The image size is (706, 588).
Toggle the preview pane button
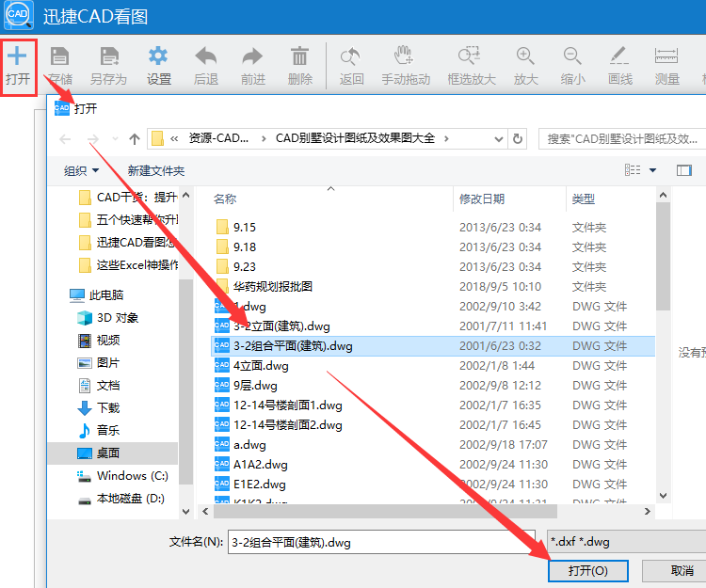[x=684, y=170]
